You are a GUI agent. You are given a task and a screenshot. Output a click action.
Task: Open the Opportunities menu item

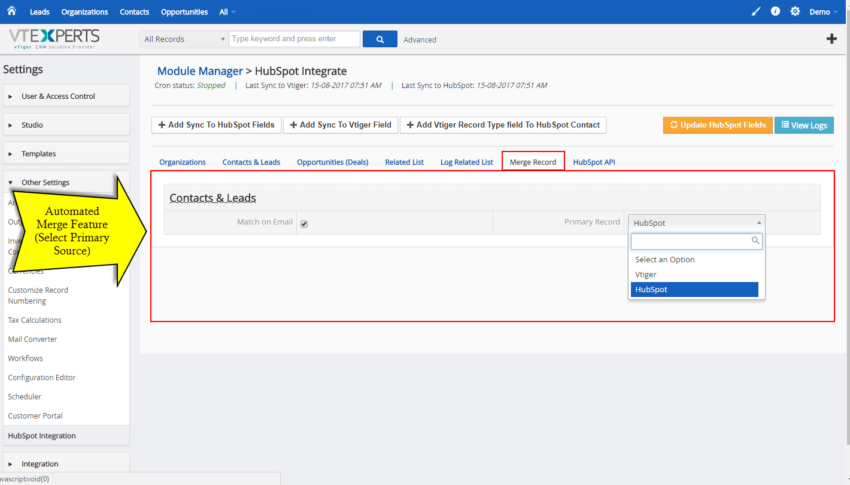pos(184,12)
